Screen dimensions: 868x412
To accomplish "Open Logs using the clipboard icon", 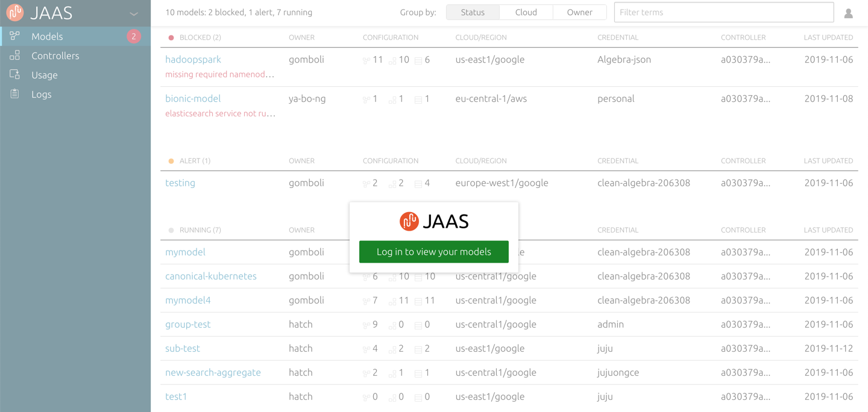I will (x=14, y=94).
